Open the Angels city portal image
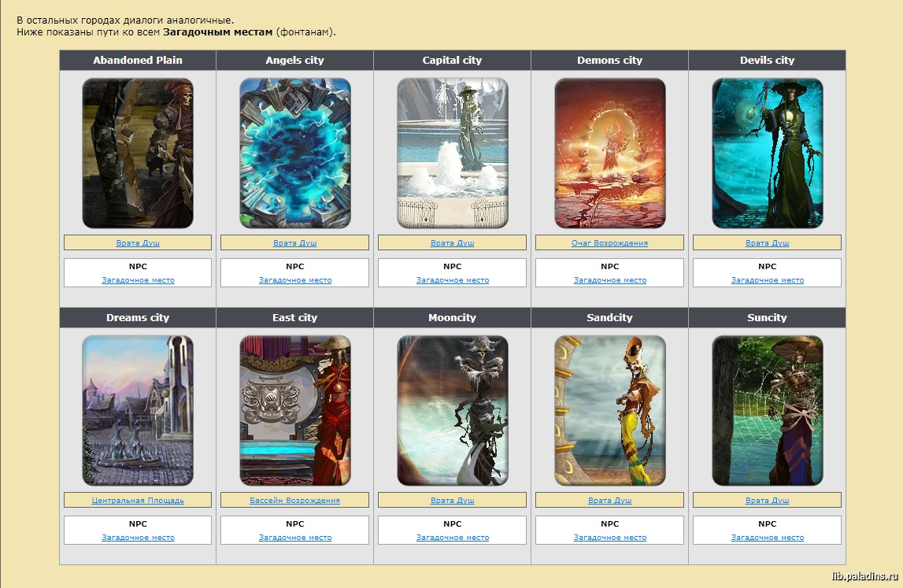Screen dimensions: 903x588 coord(295,153)
